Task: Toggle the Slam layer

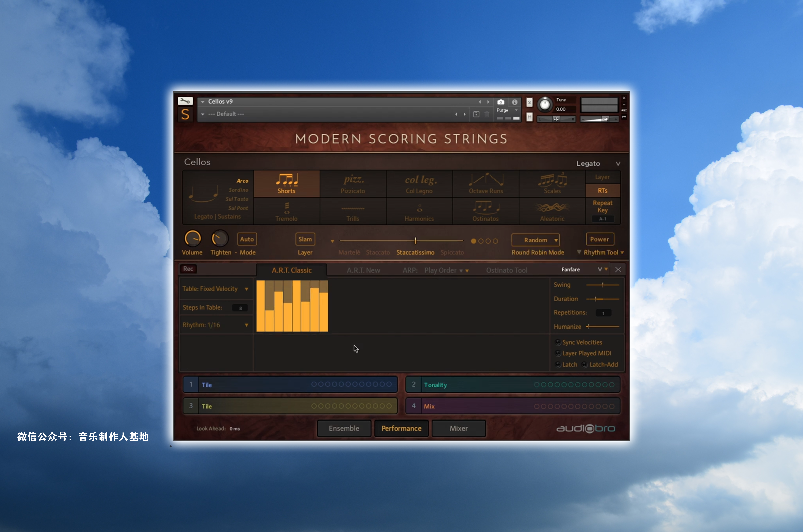Action: point(305,239)
